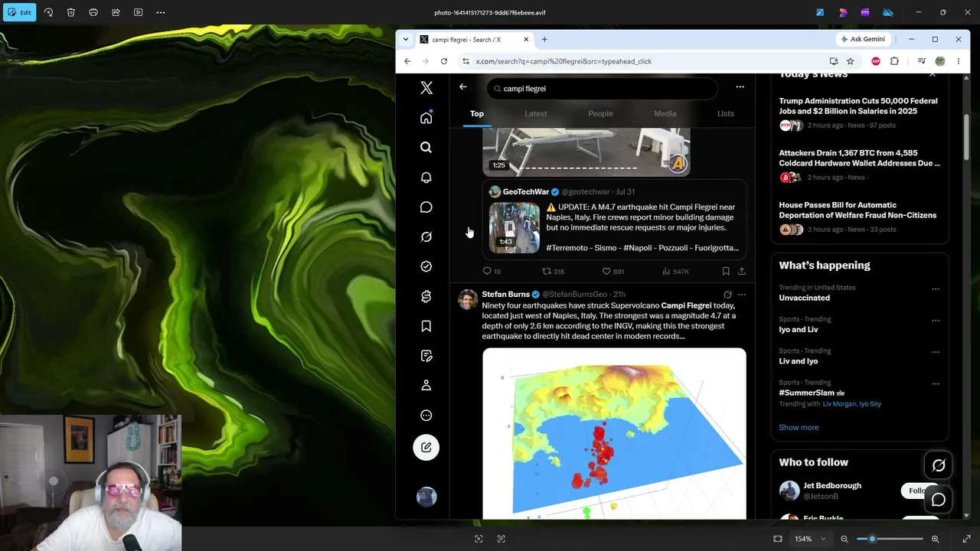
Task: Open Stefan Burns profile name link
Action: (506, 295)
